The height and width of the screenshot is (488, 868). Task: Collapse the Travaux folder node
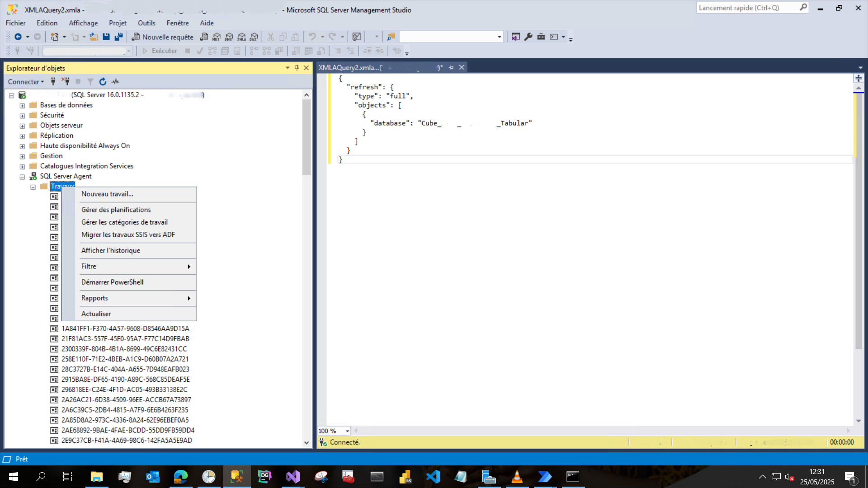coord(33,187)
